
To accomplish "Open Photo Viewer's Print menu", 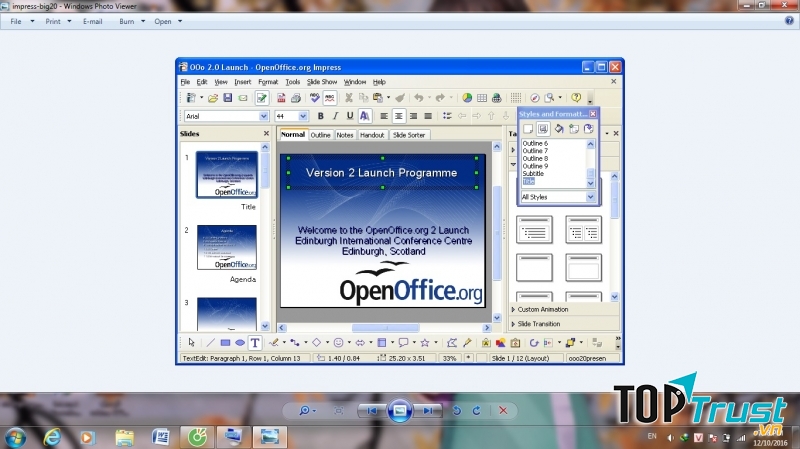I will coord(55,21).
